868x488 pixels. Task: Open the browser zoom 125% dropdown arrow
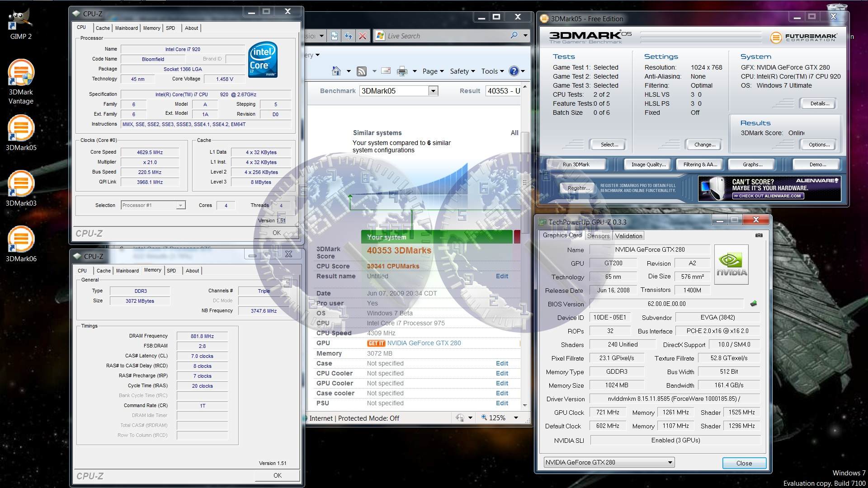click(x=516, y=418)
